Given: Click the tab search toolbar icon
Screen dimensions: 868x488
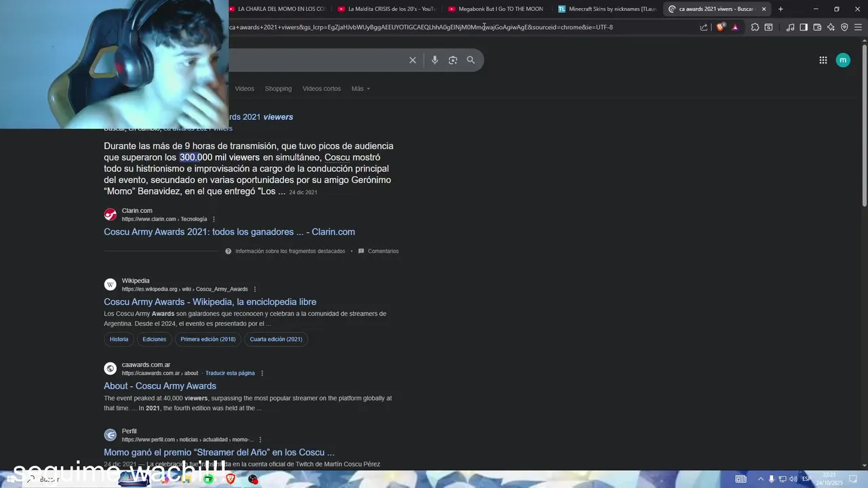Looking at the screenshot, I should click(768, 27).
